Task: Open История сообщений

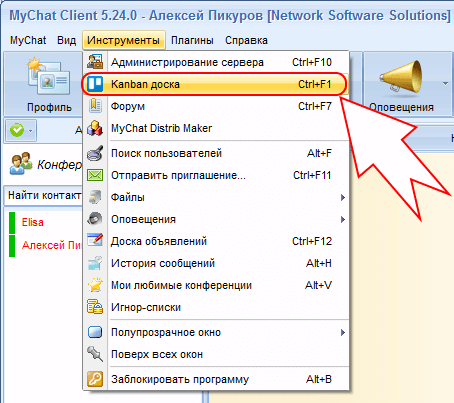Action: [216, 263]
